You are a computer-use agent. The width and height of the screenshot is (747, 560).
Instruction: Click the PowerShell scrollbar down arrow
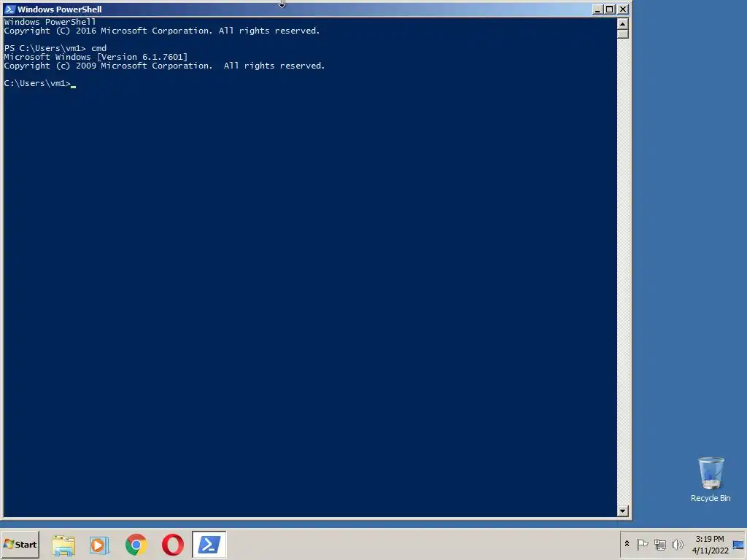coord(623,511)
